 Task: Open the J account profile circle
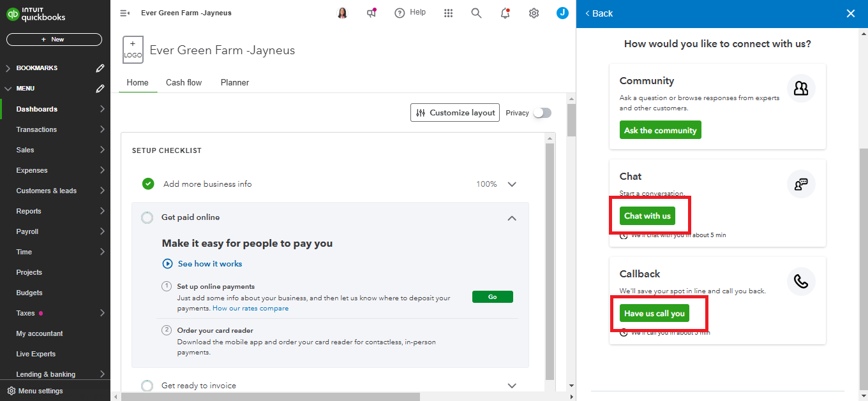[562, 13]
